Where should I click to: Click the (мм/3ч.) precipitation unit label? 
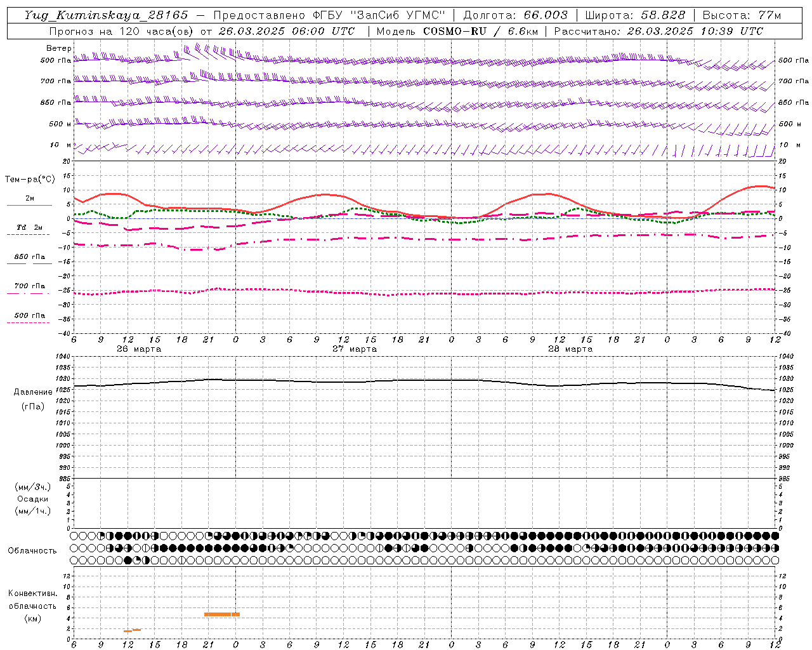pyautogui.click(x=33, y=487)
